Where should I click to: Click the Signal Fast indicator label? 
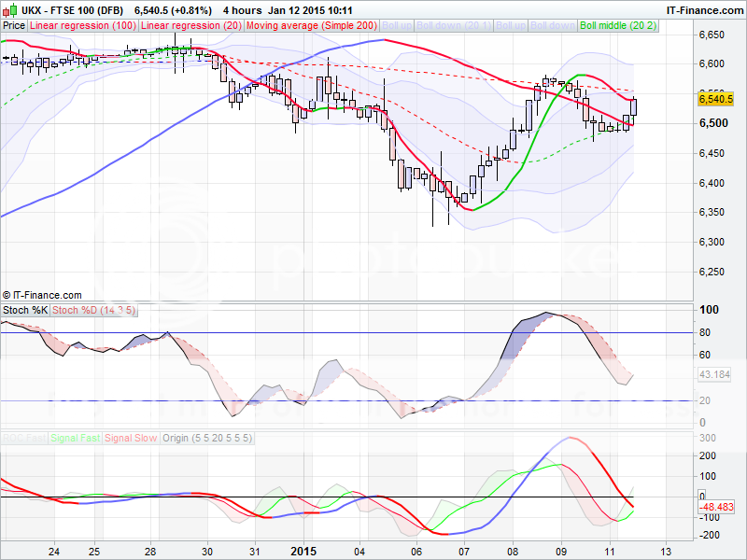[x=75, y=436]
